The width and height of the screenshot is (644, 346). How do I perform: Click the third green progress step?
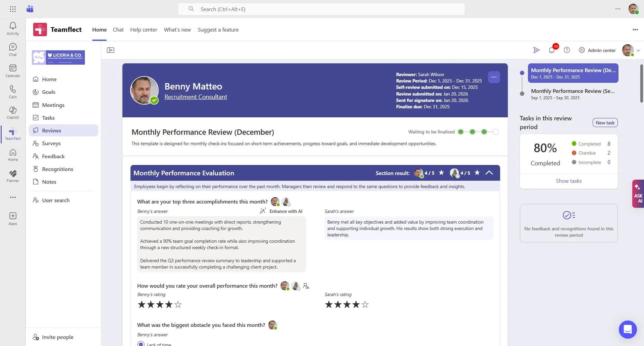point(484,132)
